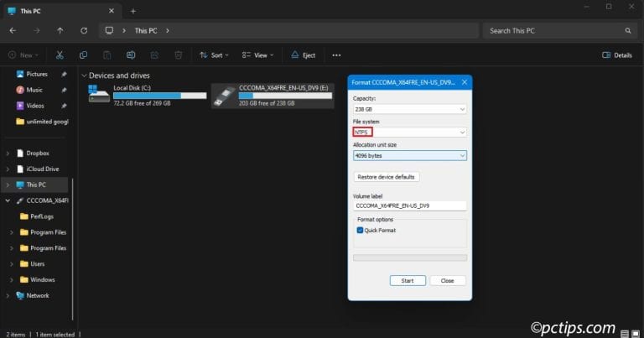The width and height of the screenshot is (644, 338).
Task: Expand the Dropbox tree node
Action: (8, 153)
